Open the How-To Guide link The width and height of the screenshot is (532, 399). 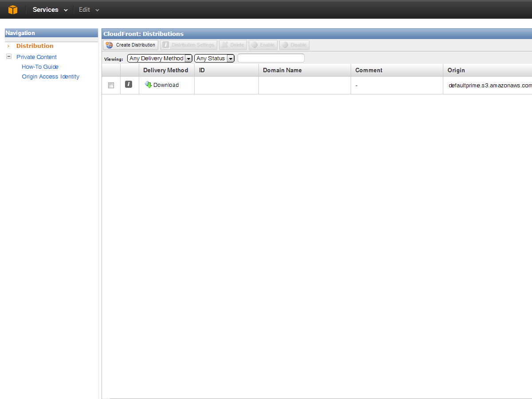pos(40,67)
